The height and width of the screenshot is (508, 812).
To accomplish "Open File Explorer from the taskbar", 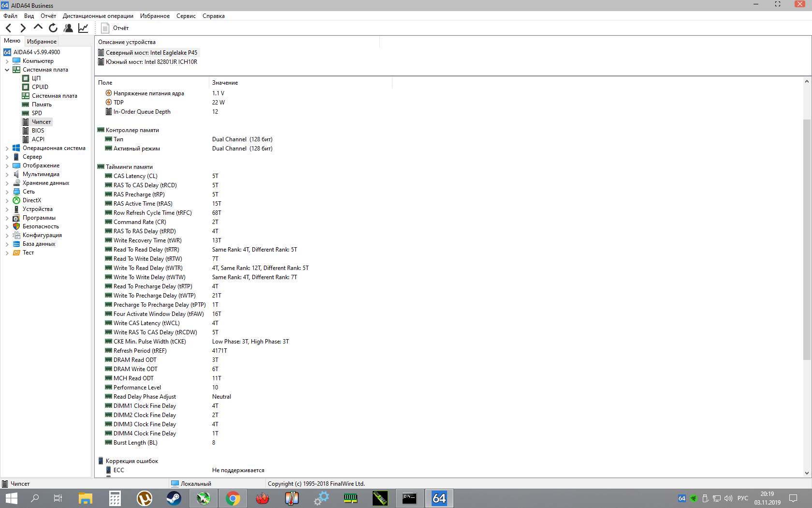I will (86, 498).
